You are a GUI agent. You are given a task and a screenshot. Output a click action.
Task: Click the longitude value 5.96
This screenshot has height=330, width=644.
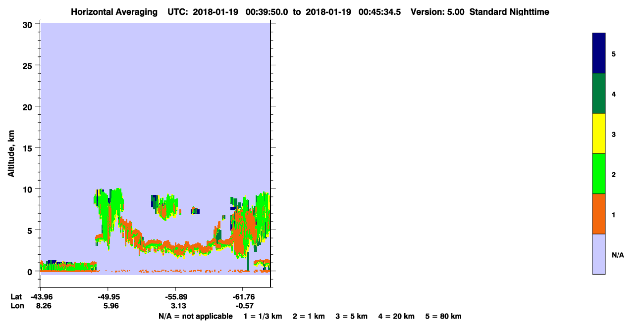click(x=110, y=306)
